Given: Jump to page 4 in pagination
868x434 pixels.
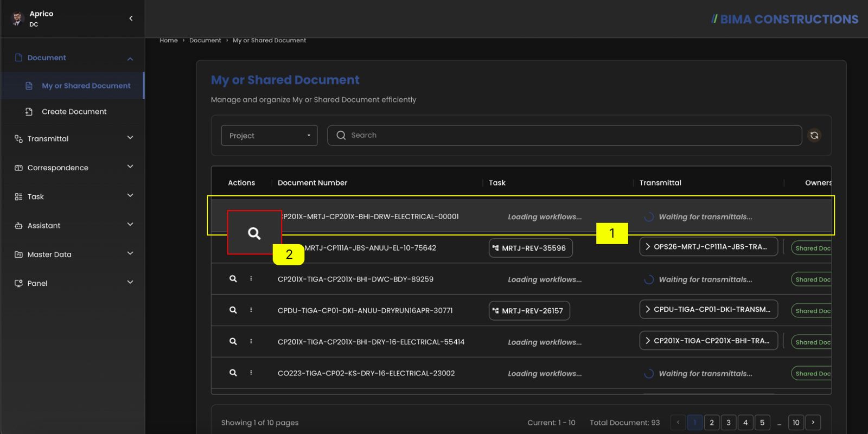Looking at the screenshot, I should pos(745,423).
